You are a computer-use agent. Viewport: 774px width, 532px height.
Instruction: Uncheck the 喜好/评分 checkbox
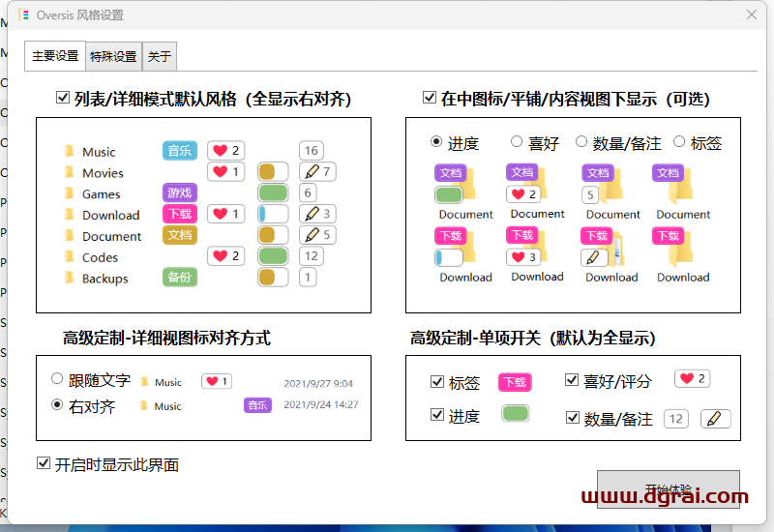(x=572, y=379)
